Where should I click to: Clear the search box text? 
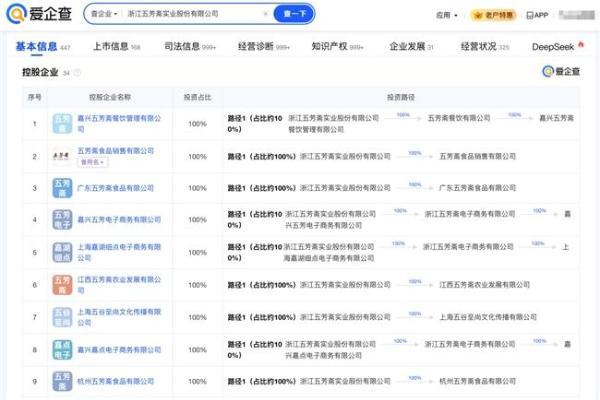266,14
